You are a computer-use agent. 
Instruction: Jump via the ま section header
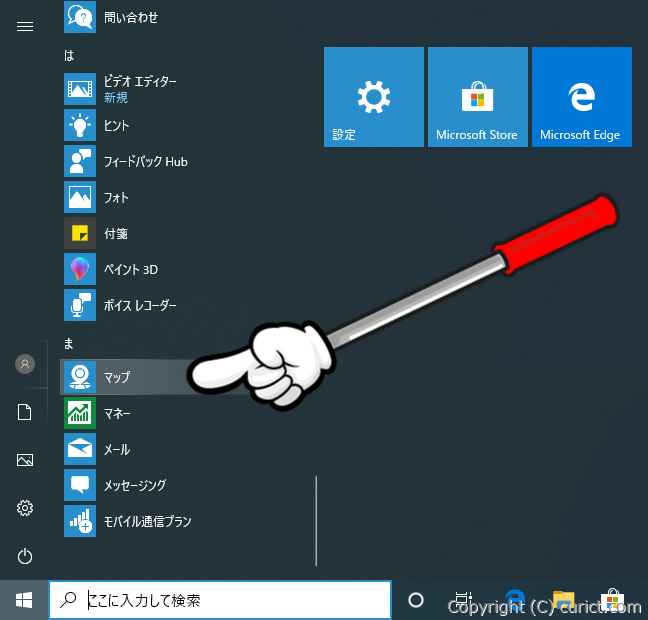pyautogui.click(x=69, y=343)
